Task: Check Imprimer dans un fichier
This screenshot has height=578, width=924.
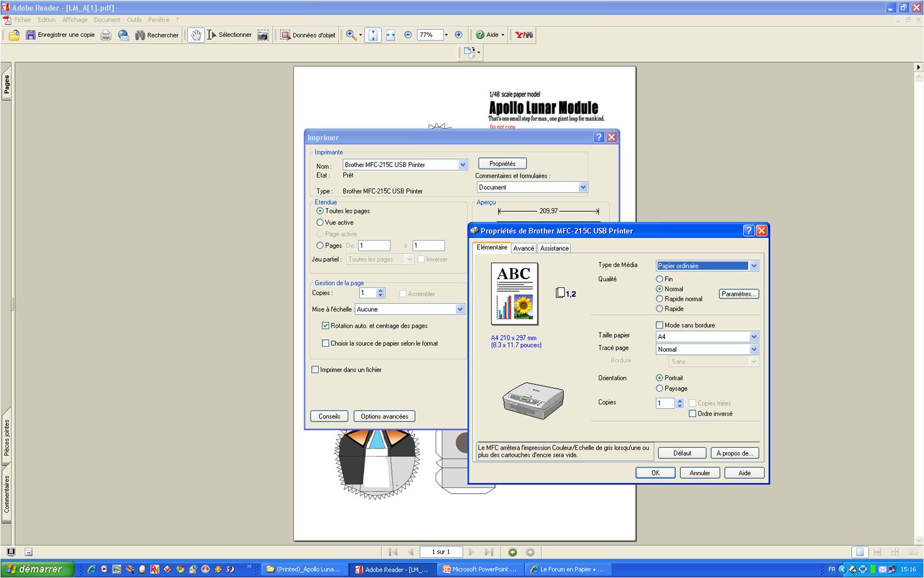Action: coord(315,370)
